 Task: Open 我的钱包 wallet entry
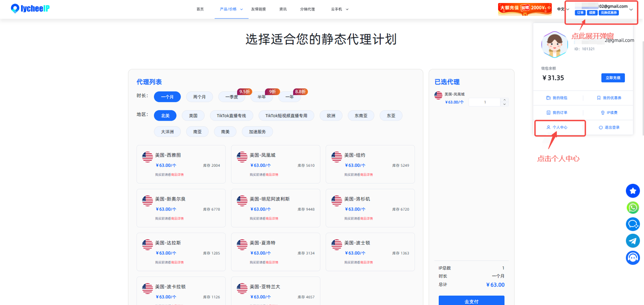[x=557, y=98]
